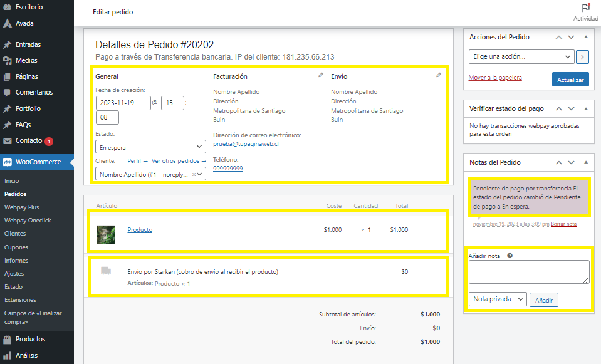
Task: Collapse the Notas del Pedido panel
Action: point(585,162)
